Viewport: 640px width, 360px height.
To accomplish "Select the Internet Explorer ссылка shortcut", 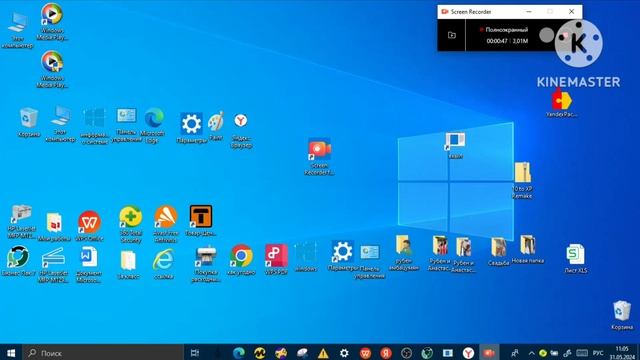I will click(164, 264).
